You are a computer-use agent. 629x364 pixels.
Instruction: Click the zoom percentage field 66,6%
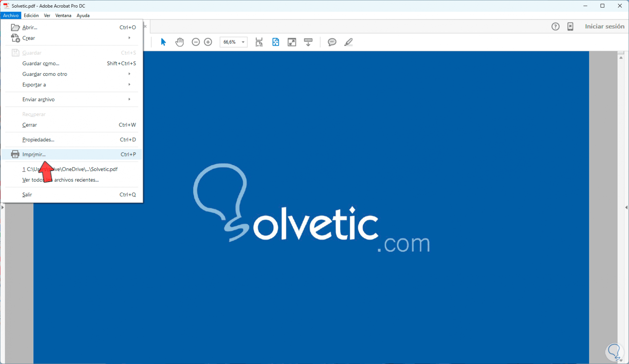click(230, 42)
